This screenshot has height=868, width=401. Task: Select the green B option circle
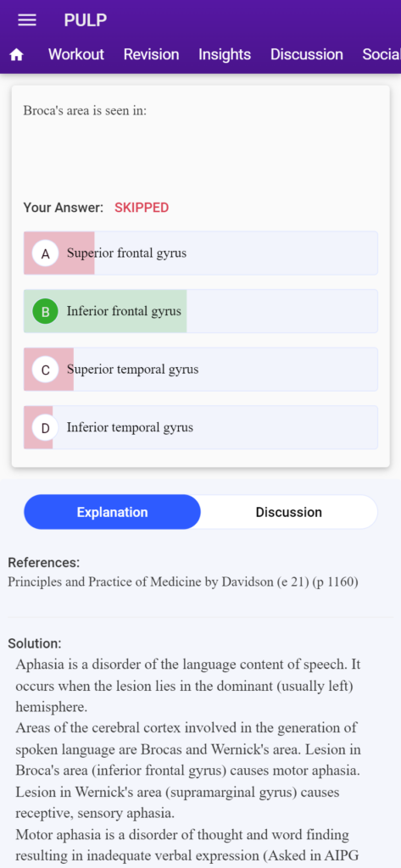point(46,312)
